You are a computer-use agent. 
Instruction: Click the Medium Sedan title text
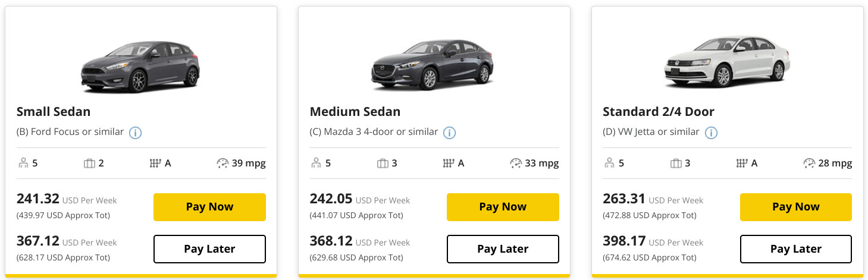355,112
